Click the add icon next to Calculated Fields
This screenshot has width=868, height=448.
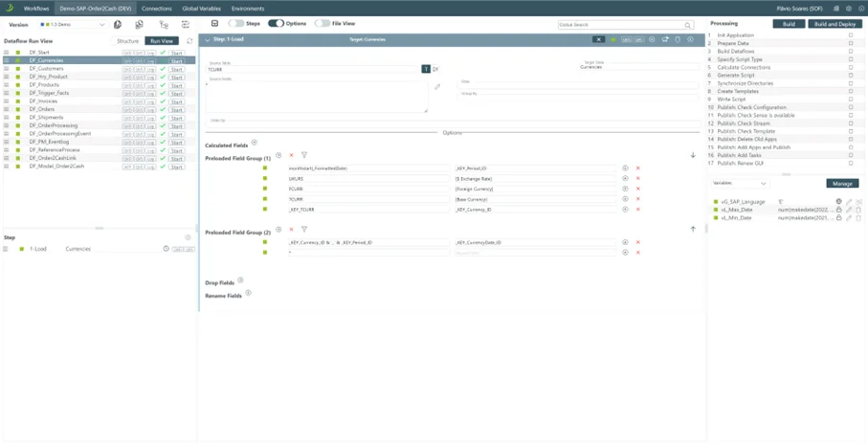255,143
